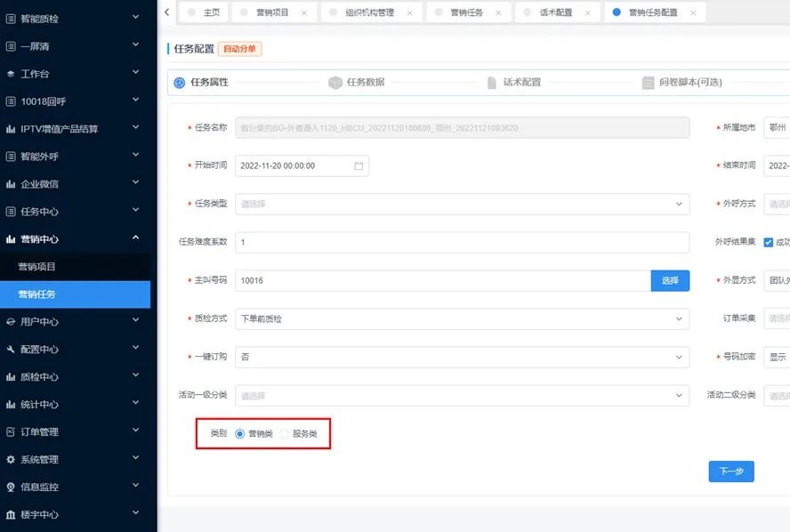
Task: Toggle the 外呼结果集 成功 checkbox
Action: pos(769,242)
